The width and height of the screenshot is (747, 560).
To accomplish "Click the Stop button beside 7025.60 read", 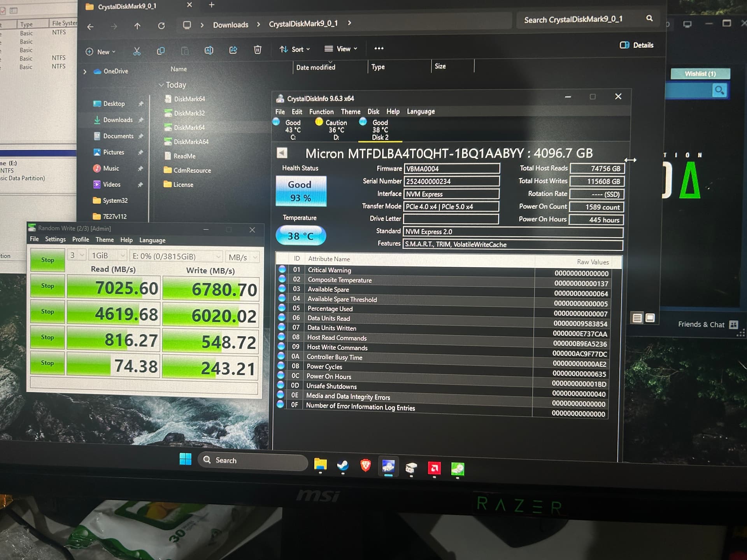I will [48, 285].
